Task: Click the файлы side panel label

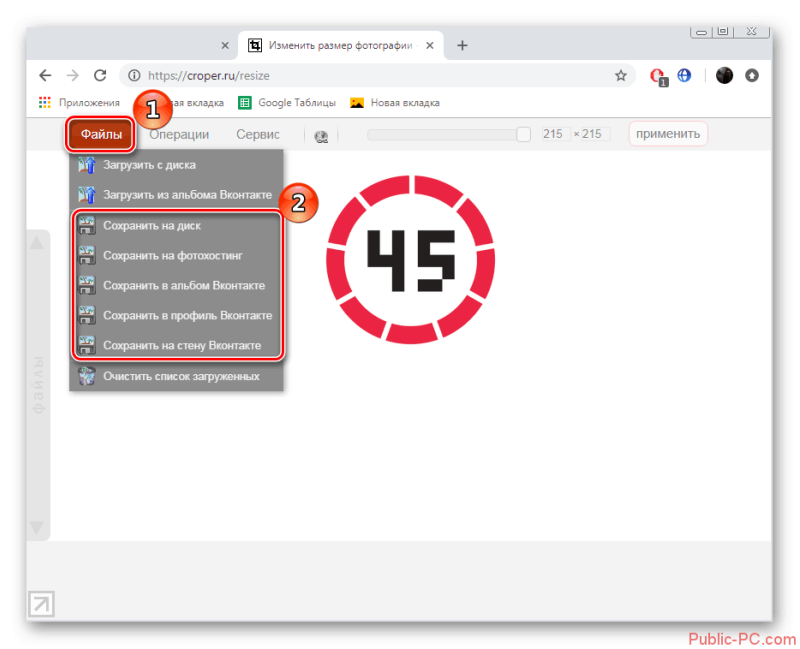Action: click(x=39, y=385)
